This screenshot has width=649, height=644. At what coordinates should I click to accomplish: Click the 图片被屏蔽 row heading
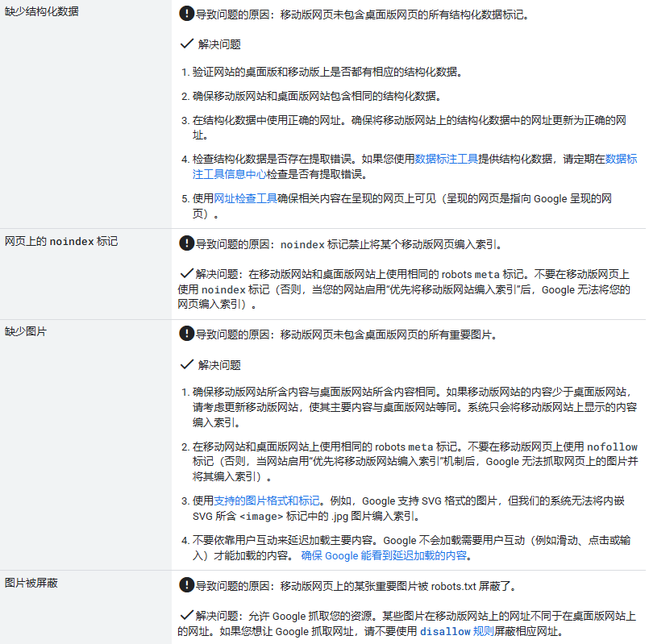(31, 582)
